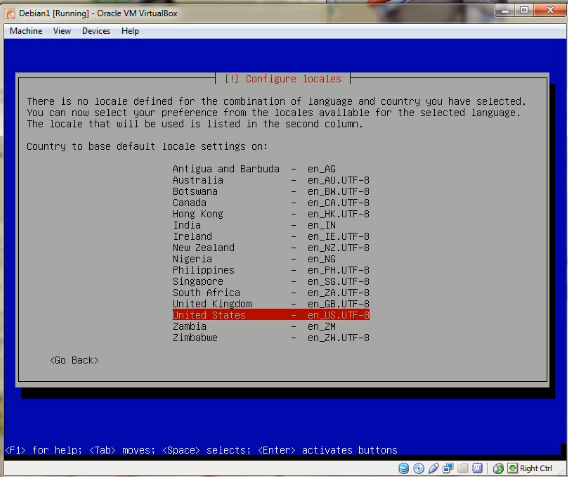Open the Help menu

(x=130, y=31)
